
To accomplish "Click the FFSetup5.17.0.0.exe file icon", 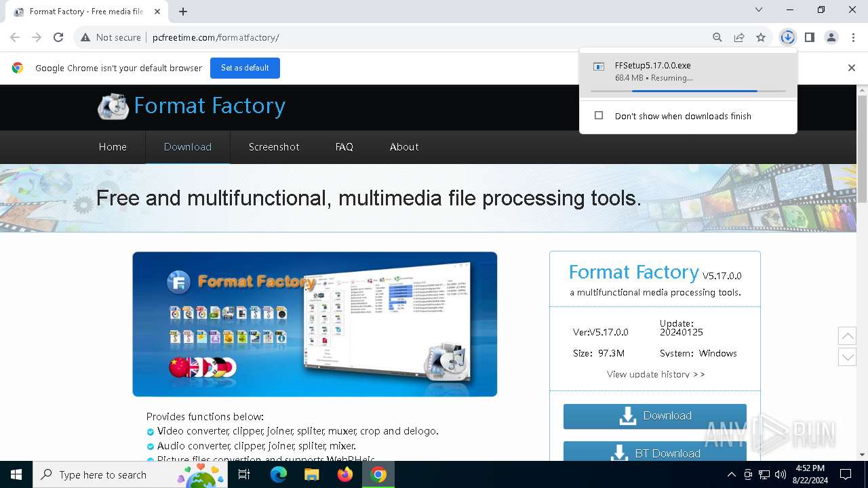I will pyautogui.click(x=599, y=66).
